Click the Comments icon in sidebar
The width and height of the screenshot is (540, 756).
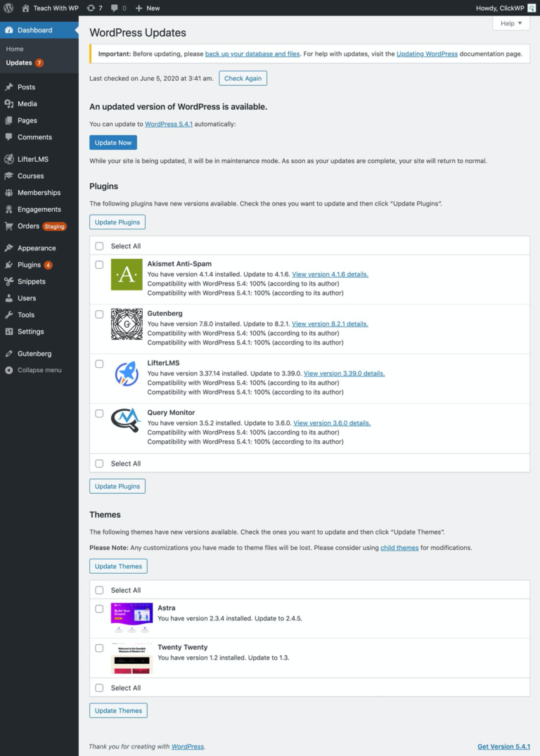(x=8, y=137)
